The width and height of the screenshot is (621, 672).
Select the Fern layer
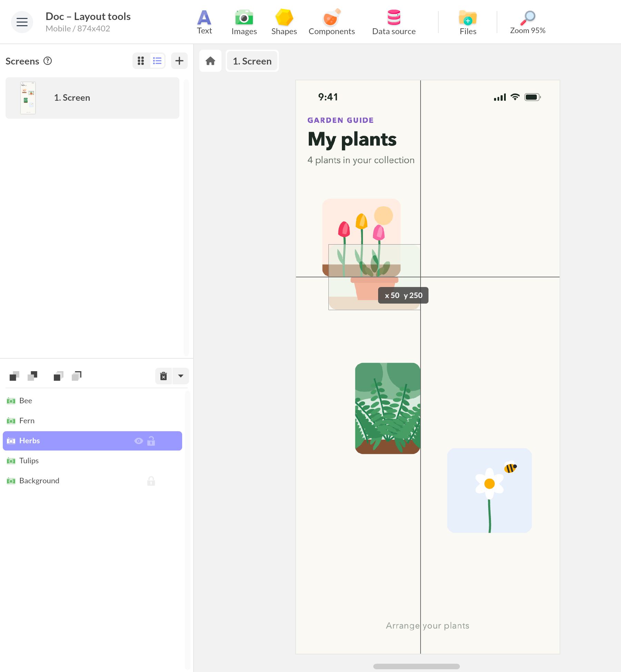point(92,421)
